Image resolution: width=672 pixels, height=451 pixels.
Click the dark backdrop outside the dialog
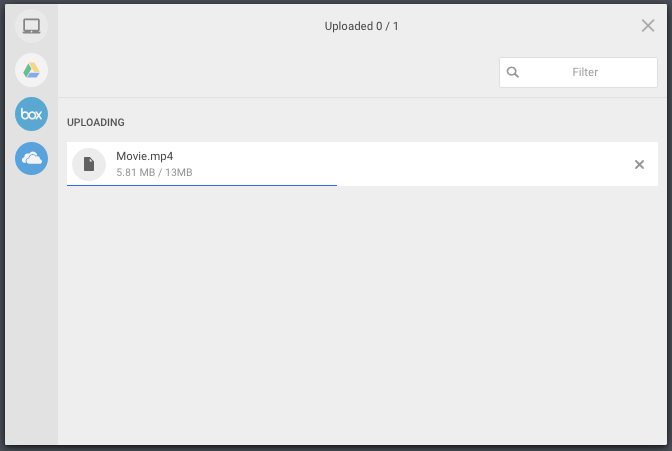336,448
